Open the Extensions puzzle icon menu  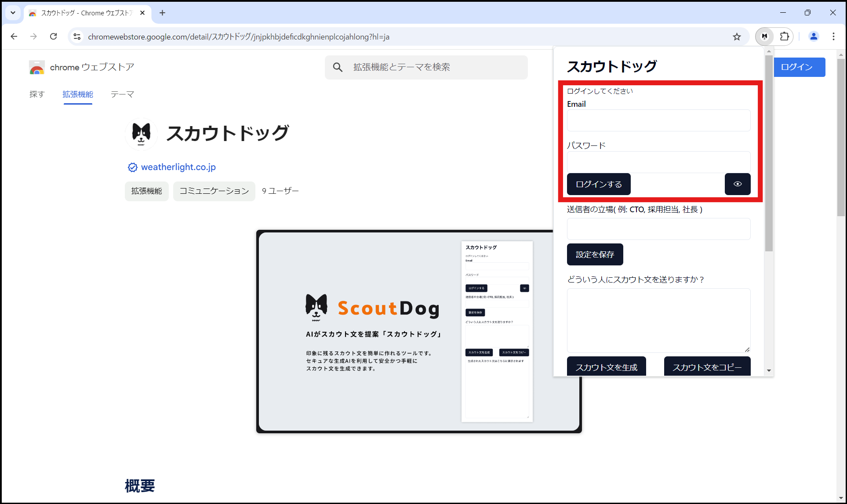point(785,36)
